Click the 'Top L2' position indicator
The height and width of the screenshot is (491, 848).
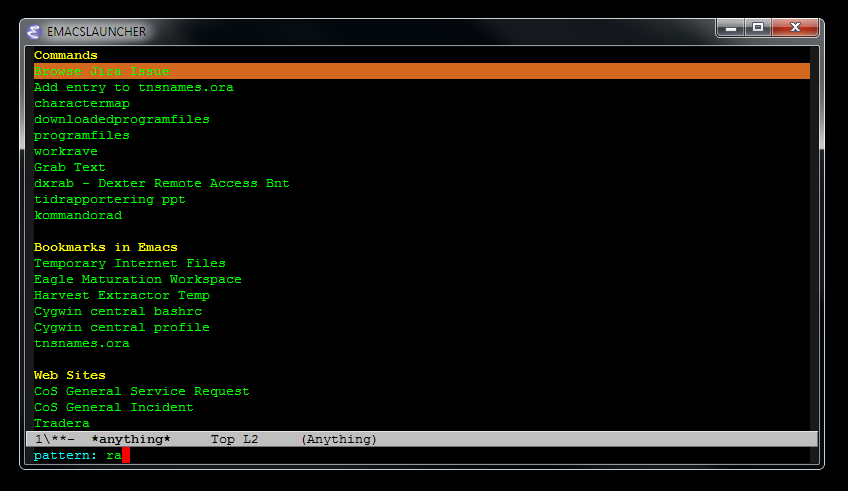pos(234,440)
